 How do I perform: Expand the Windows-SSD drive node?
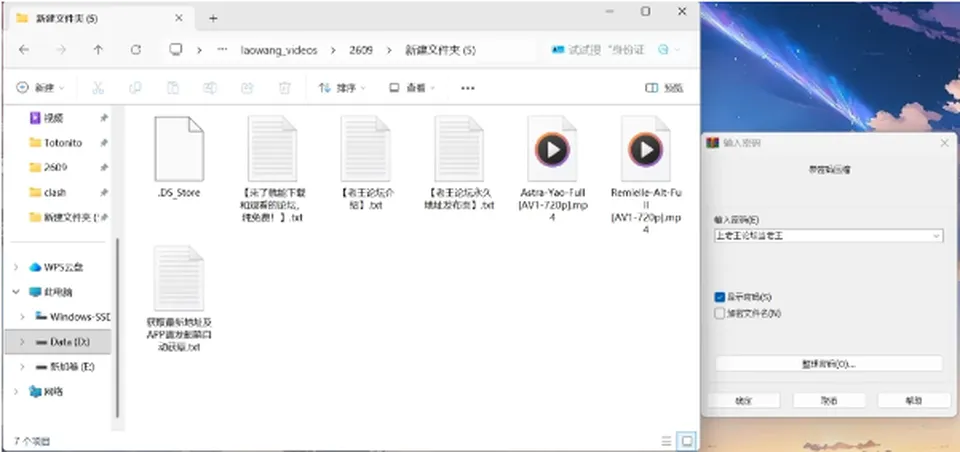click(x=23, y=317)
